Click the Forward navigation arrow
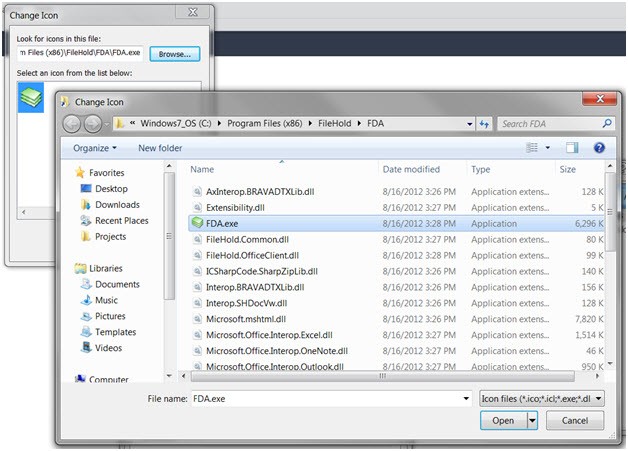Image resolution: width=628 pixels, height=451 pixels. tap(93, 124)
